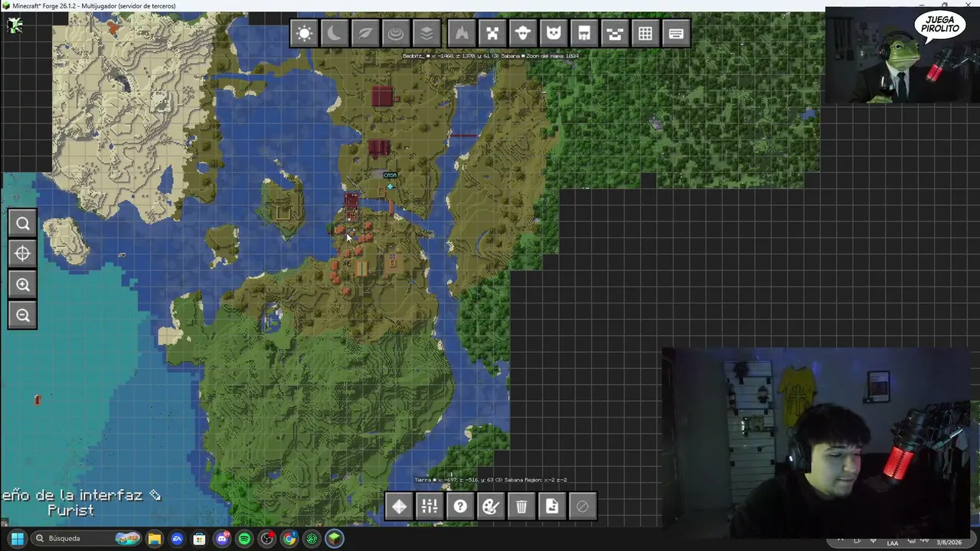The height and width of the screenshot is (551, 980).
Task: Toggle the cave map (stalagmite icon)
Action: click(462, 34)
